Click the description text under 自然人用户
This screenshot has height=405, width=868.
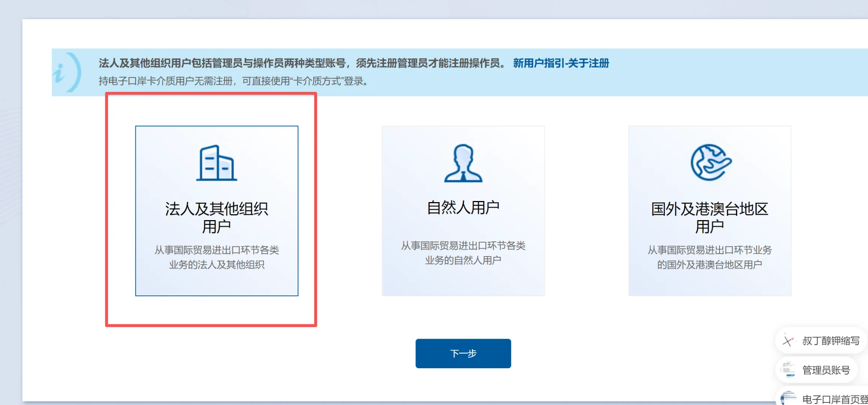click(463, 252)
